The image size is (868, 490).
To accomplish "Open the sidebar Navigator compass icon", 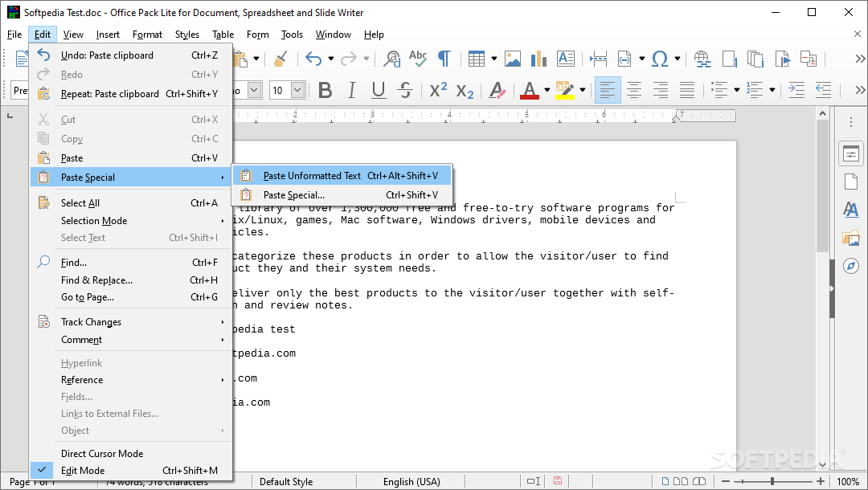I will tap(851, 266).
